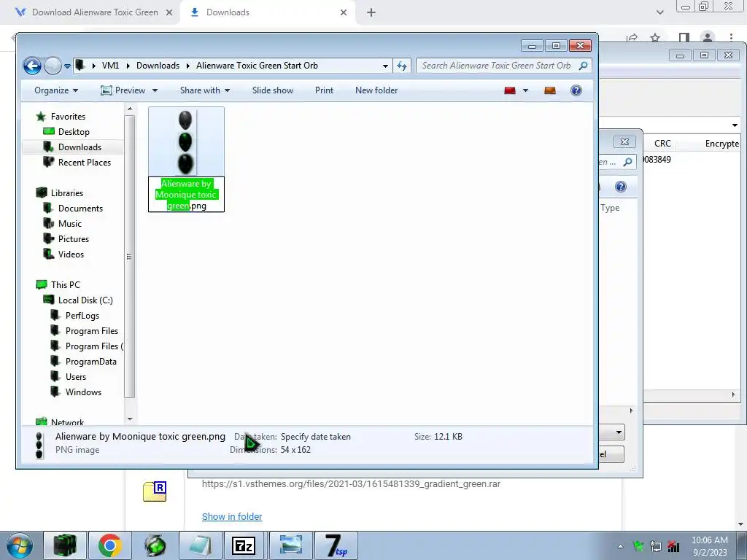Click the gradient_green.rar download URL
747x560 pixels.
click(x=351, y=484)
